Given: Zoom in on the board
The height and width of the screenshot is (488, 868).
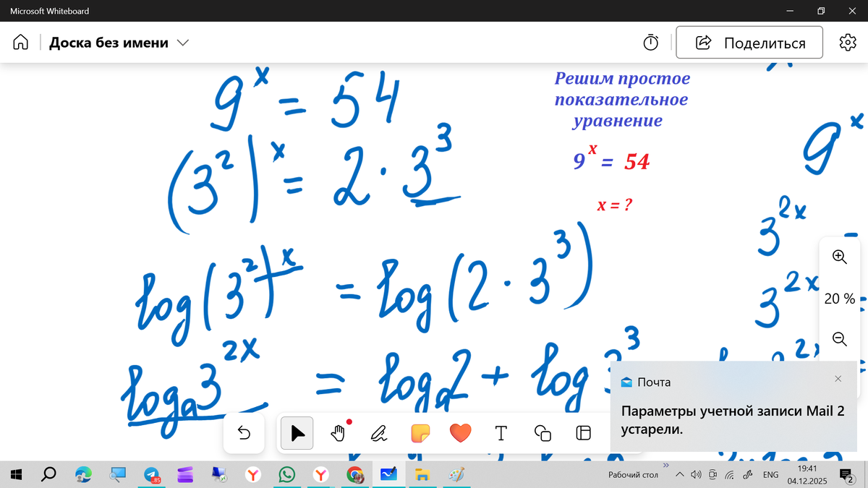Looking at the screenshot, I should click(839, 256).
